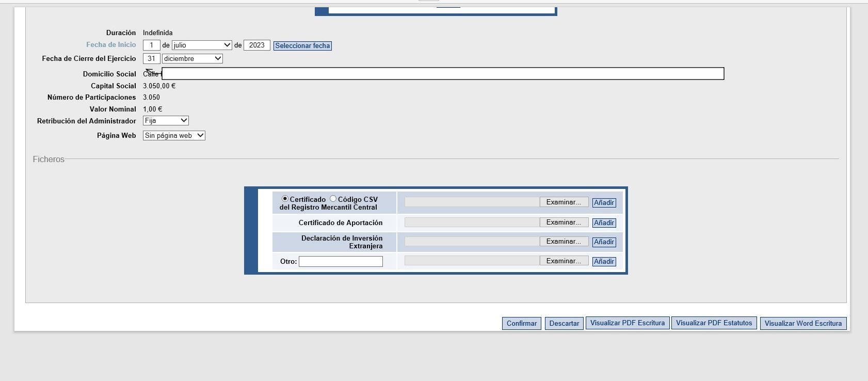This screenshot has width=868, height=381.
Task: Click Añadir for Declaración de Inversión Extranjera
Action: (604, 242)
